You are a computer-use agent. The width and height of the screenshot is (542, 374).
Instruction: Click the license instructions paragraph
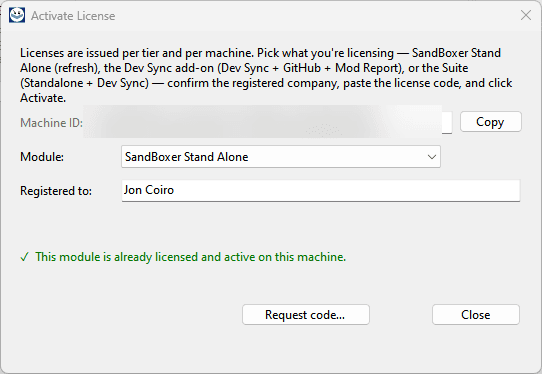click(266, 75)
